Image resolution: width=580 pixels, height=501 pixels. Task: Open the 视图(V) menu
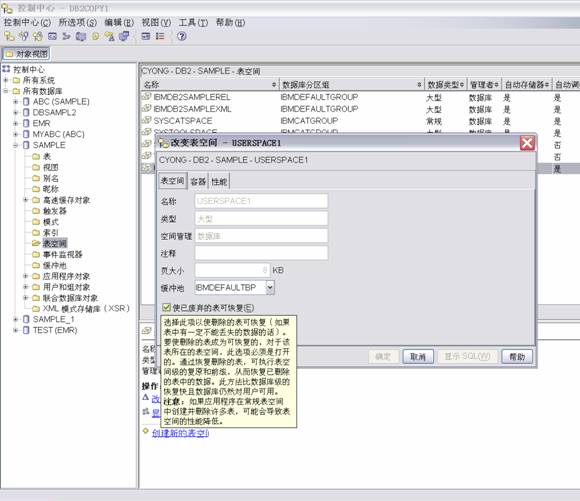pos(156,23)
